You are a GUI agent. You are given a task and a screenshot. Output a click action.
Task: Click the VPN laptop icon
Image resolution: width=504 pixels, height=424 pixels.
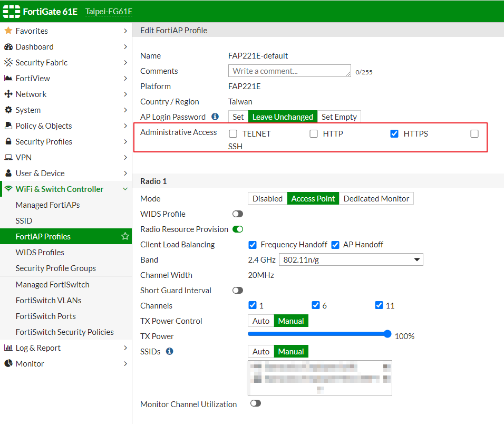tap(8, 158)
